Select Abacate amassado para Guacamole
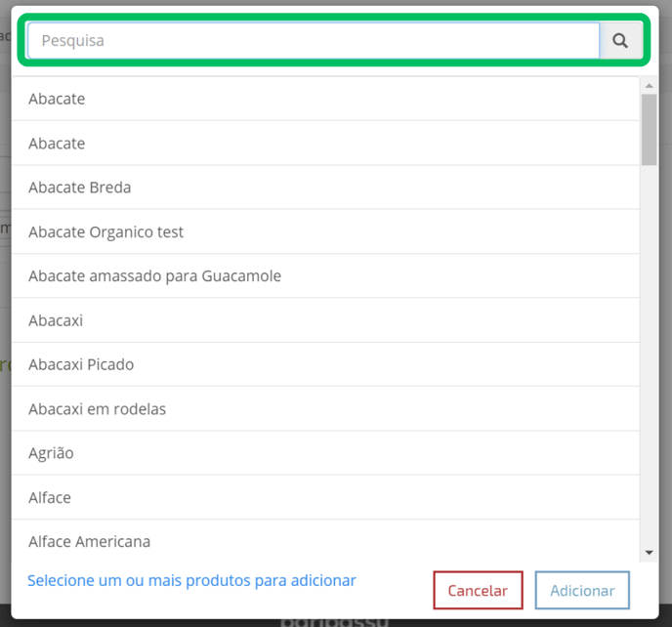Screen dimensions: 672x627 325,276
